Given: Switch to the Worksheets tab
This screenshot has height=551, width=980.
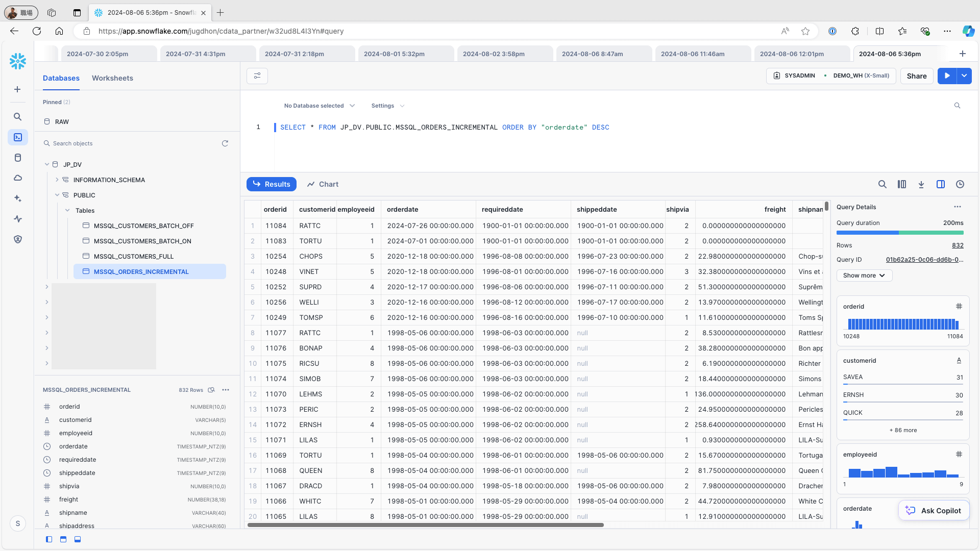Looking at the screenshot, I should pos(112,78).
